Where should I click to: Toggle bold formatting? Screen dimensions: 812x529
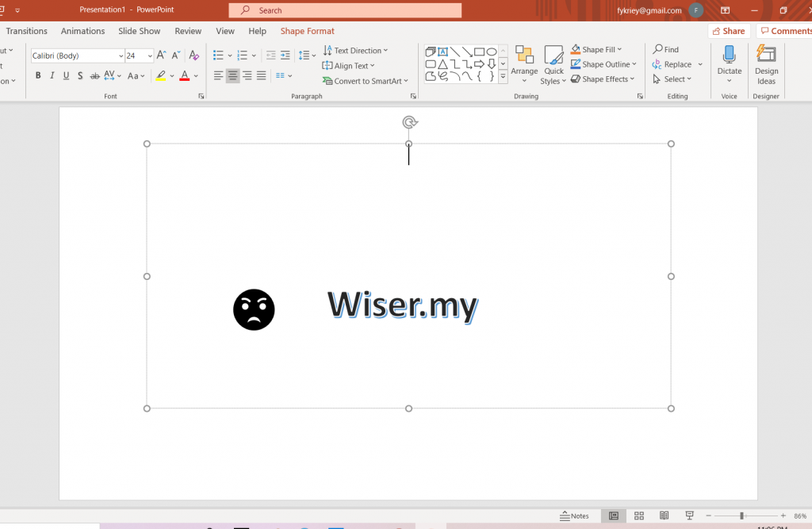click(x=38, y=75)
